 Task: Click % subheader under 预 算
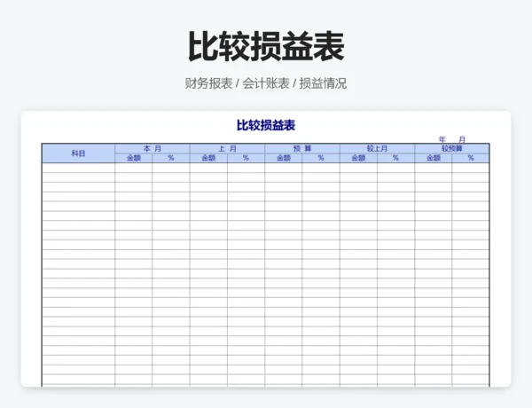(321, 158)
